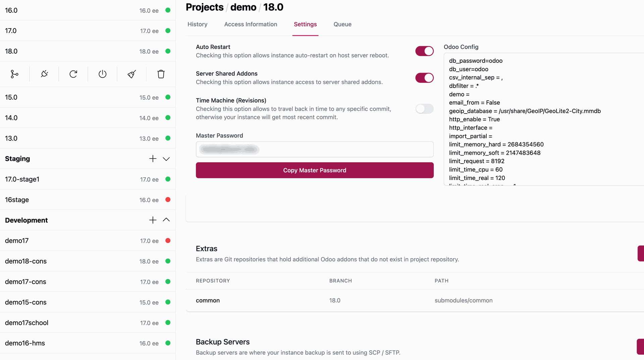Select the 13.0 instance row

coord(88,138)
